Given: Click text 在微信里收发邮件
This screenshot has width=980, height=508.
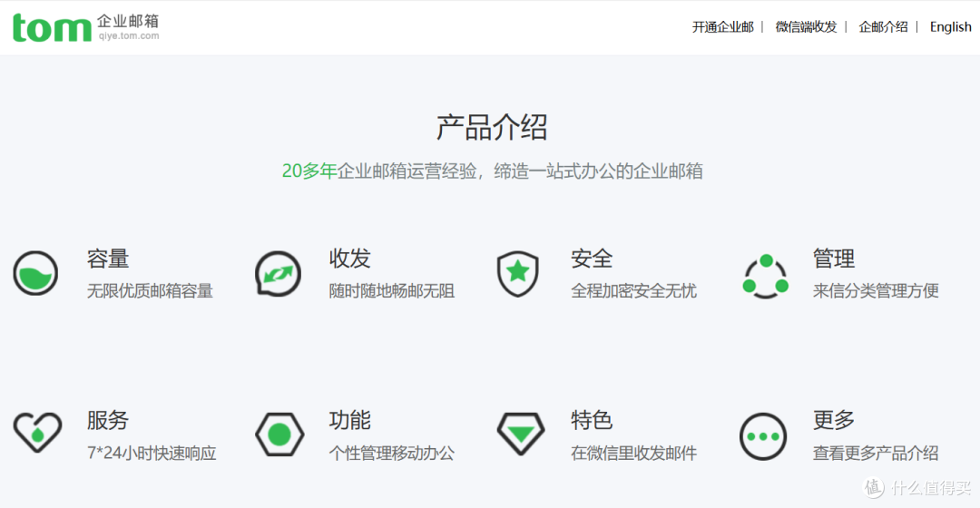Looking at the screenshot, I should click(x=633, y=453).
